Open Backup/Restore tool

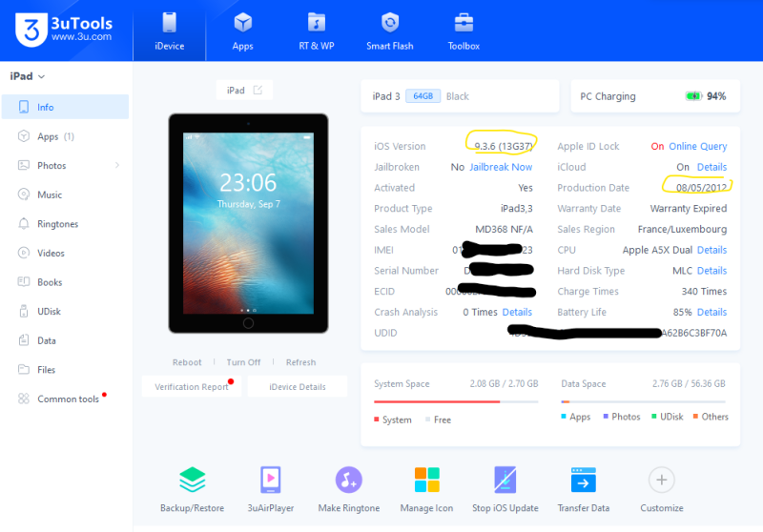193,489
